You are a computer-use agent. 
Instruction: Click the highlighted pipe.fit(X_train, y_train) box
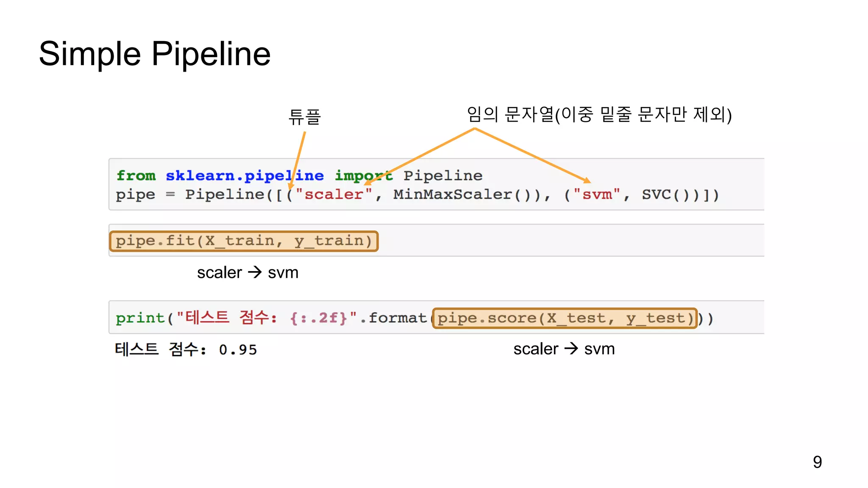[x=244, y=241]
